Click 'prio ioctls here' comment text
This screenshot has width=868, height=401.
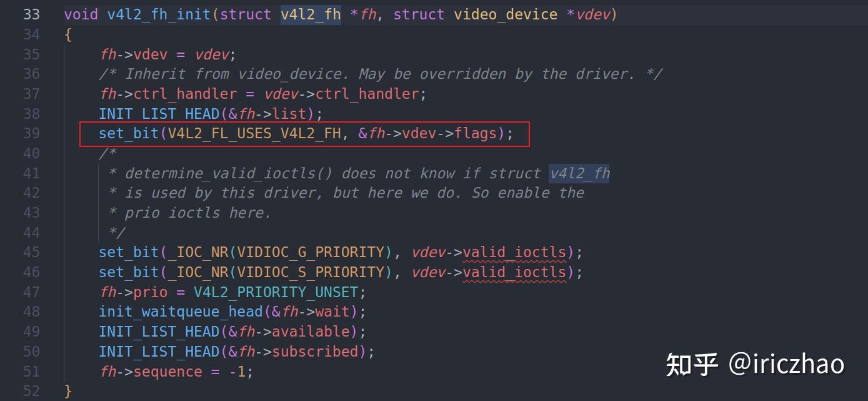(x=197, y=213)
